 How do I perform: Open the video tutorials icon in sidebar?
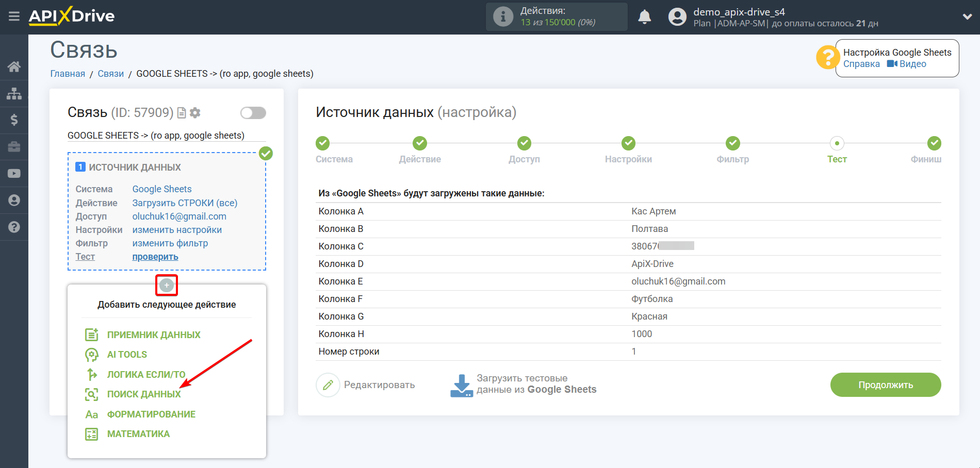coord(14,173)
